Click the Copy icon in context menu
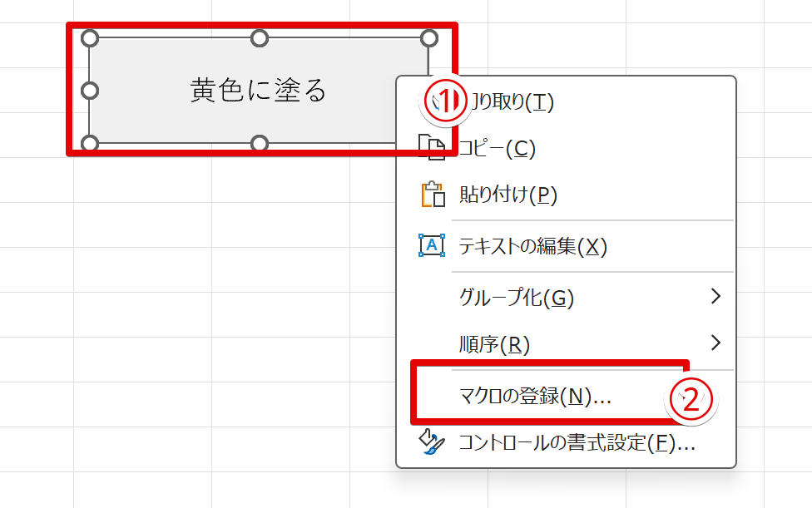 click(431, 147)
